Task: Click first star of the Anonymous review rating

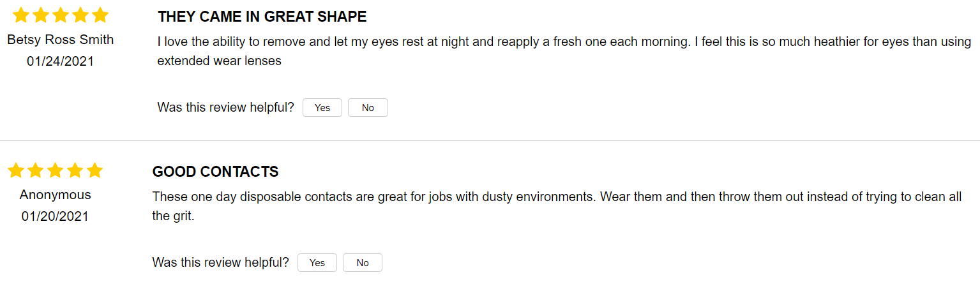Action: pyautogui.click(x=16, y=170)
